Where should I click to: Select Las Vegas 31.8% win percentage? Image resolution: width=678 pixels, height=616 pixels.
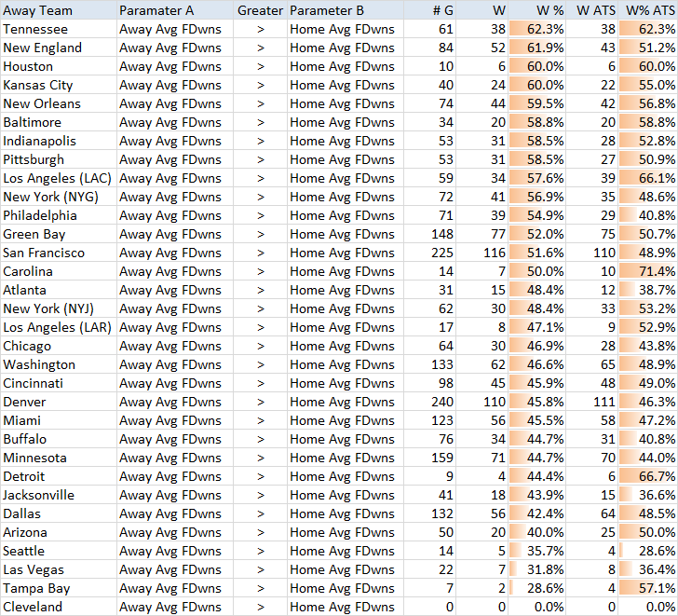tap(537, 569)
